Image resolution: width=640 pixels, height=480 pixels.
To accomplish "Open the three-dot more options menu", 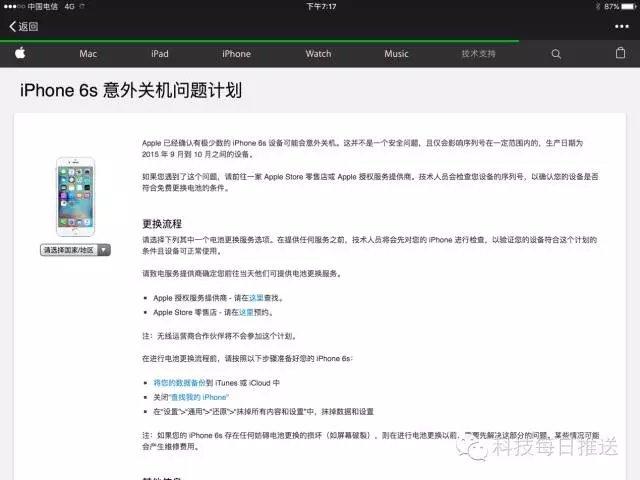I will pyautogui.click(x=622, y=27).
